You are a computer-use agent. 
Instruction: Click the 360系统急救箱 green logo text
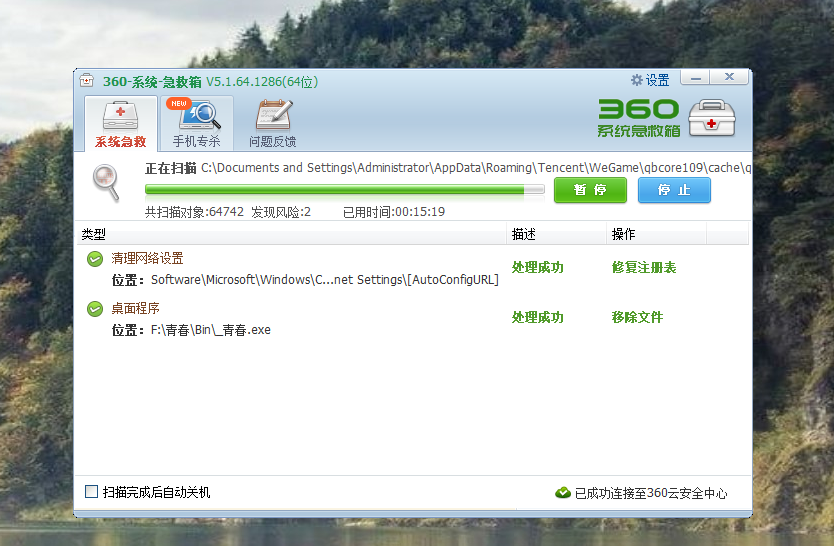639,118
